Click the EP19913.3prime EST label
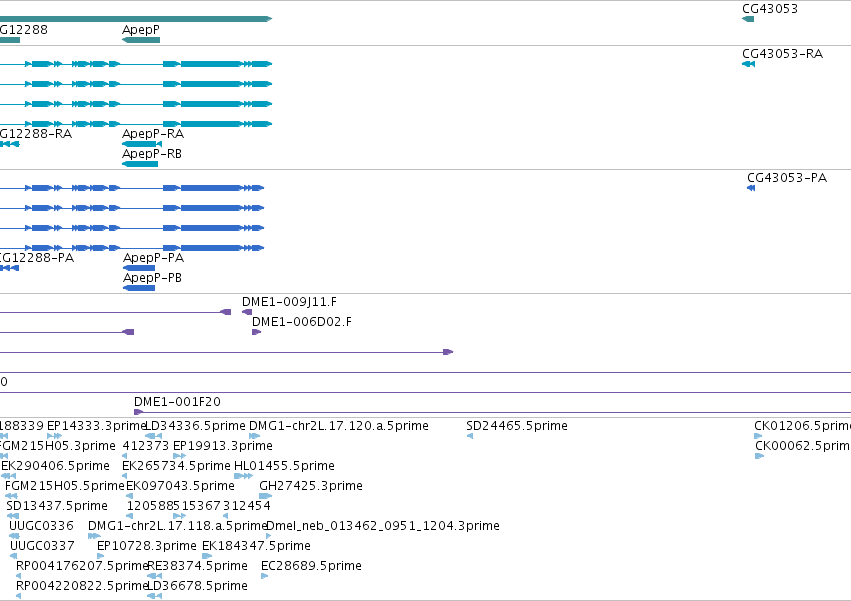The width and height of the screenshot is (851, 601). click(x=223, y=446)
